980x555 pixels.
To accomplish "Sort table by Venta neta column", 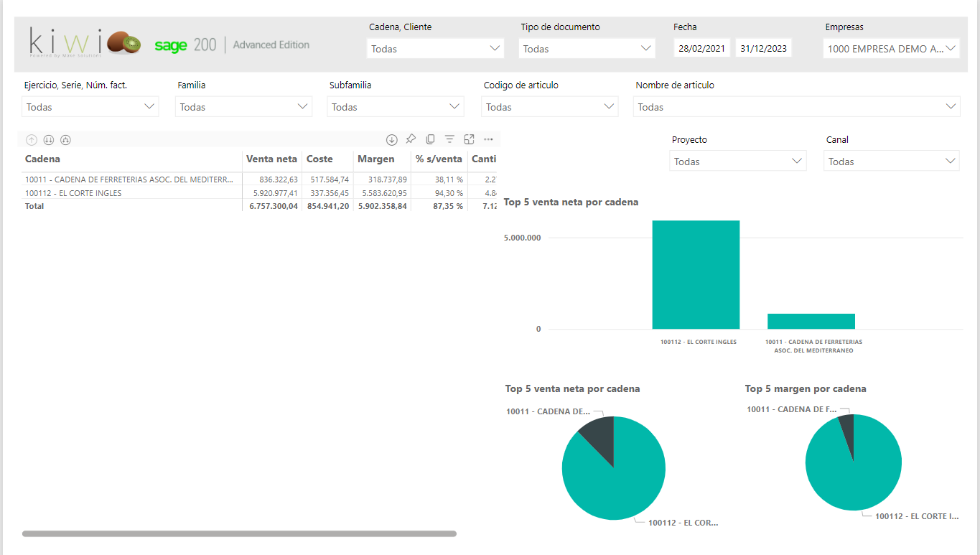I will click(271, 159).
